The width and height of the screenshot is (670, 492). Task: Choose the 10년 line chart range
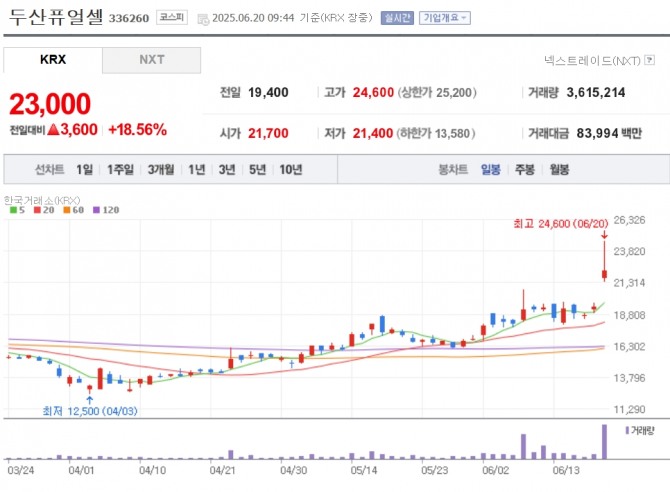[x=291, y=169]
